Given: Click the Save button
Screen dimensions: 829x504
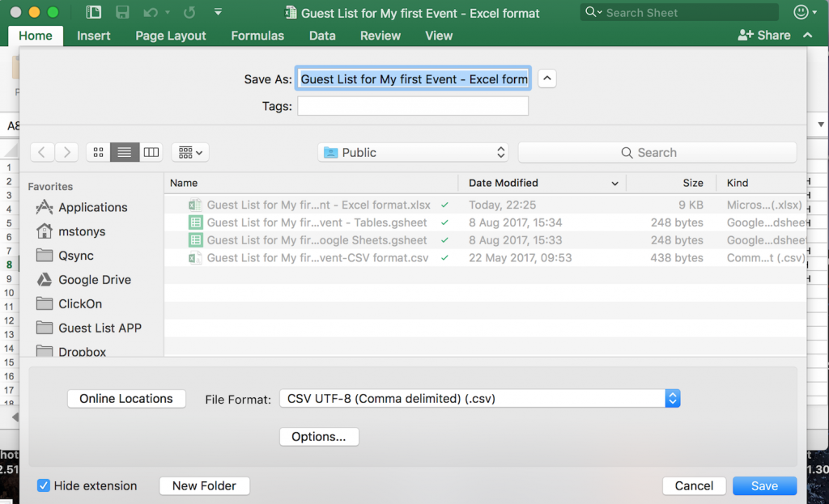Looking at the screenshot, I should [x=764, y=485].
